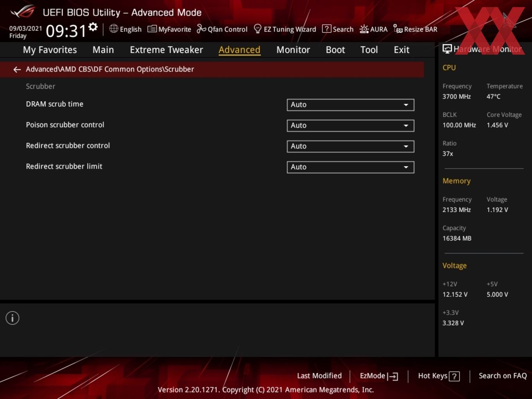532x399 pixels.
Task: Select Poison scrubber control label
Action: (x=65, y=125)
